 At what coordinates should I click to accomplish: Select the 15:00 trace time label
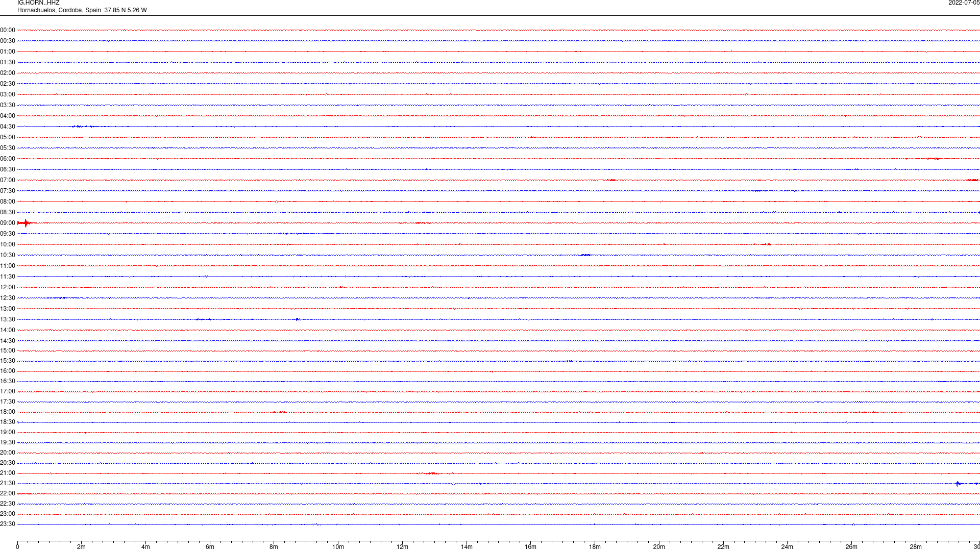(8, 350)
